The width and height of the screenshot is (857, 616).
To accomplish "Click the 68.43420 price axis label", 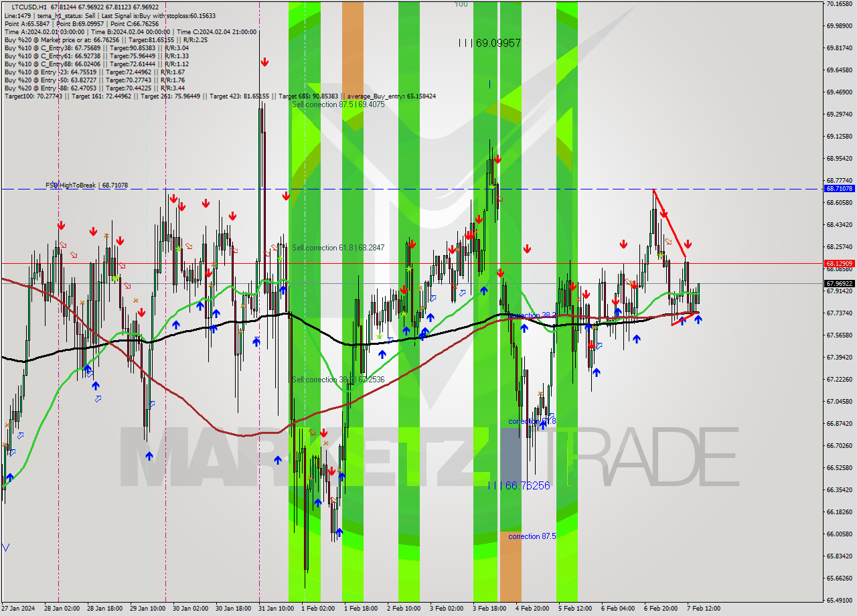I will pyautogui.click(x=839, y=225).
